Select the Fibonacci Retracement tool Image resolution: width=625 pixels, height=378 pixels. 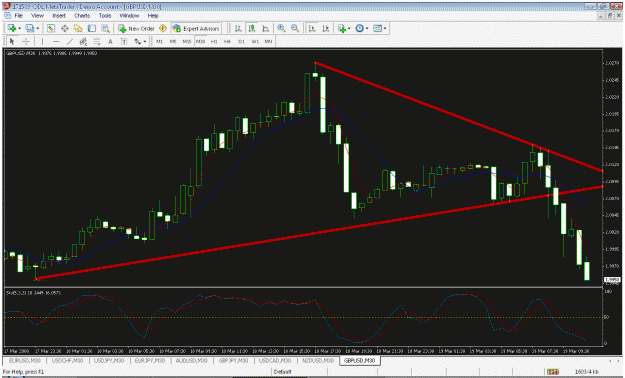pos(96,41)
